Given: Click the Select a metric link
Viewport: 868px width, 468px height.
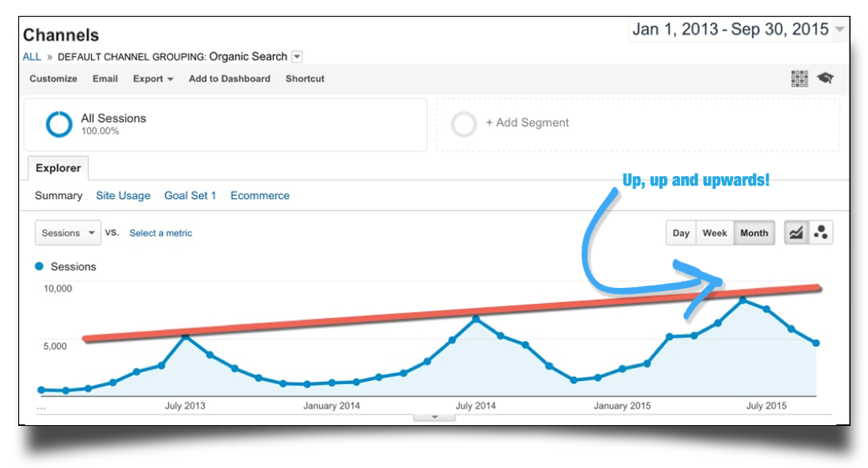Looking at the screenshot, I should click(x=160, y=233).
